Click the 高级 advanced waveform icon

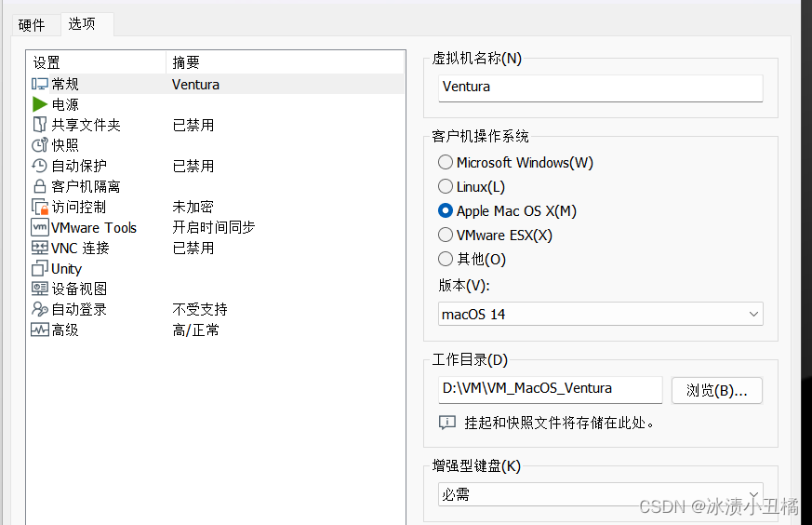(x=40, y=330)
